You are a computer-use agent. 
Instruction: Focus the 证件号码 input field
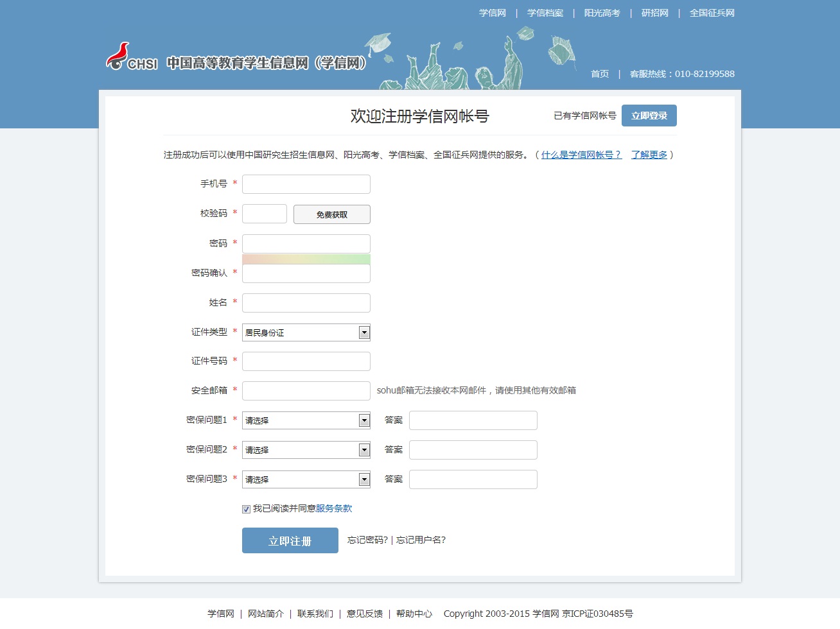pos(306,361)
